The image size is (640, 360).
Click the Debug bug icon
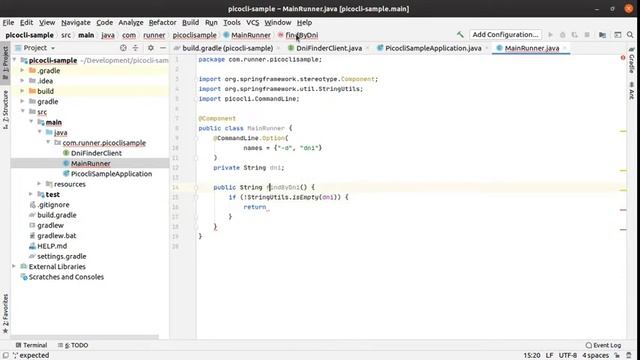(x=562, y=35)
